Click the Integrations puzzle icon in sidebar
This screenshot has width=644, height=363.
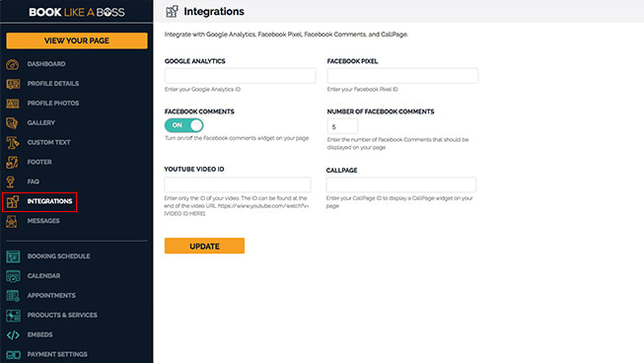pos(12,201)
